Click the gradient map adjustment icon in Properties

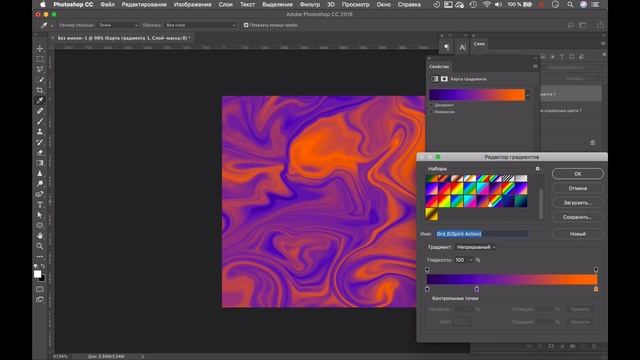click(435, 79)
